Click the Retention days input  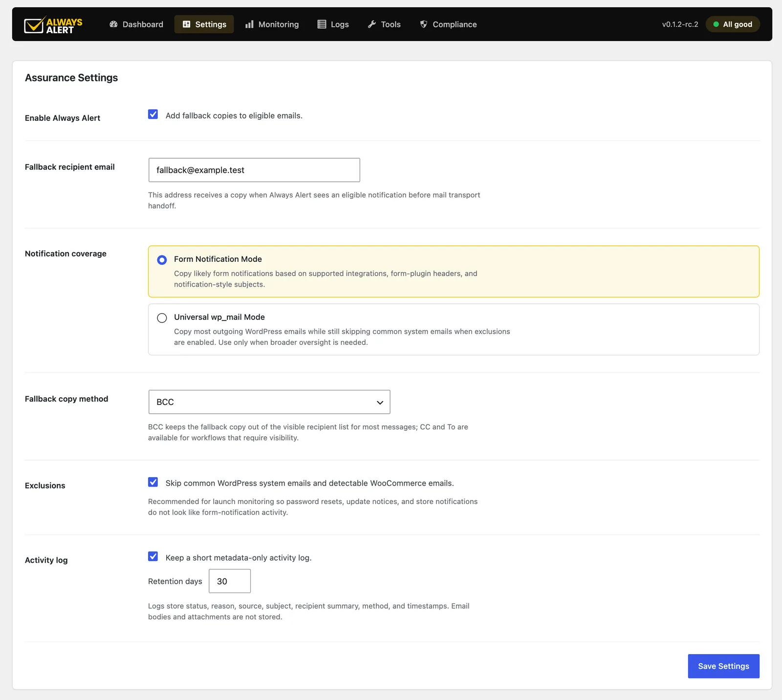coord(230,581)
